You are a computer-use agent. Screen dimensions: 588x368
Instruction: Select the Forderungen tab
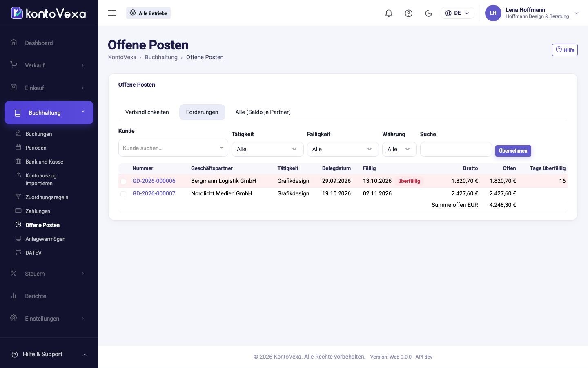(x=202, y=112)
